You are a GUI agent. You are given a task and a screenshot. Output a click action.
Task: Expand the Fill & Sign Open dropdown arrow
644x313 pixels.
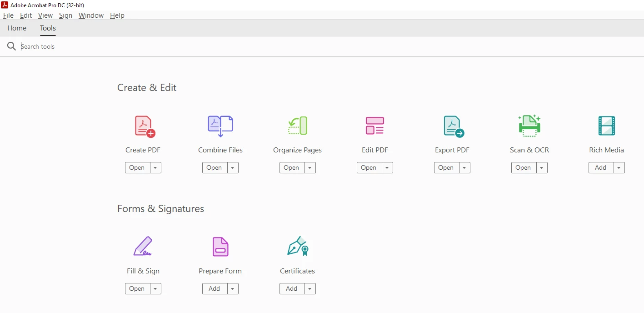tap(155, 289)
